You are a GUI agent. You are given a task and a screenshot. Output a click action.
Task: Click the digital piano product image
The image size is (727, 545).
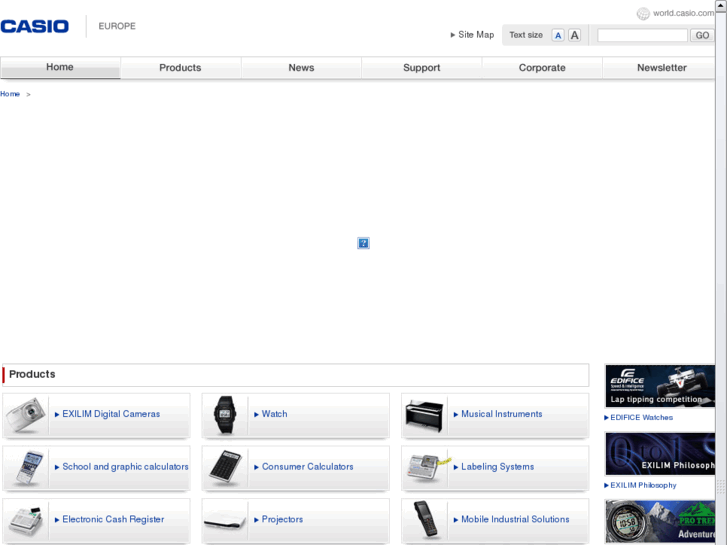click(424, 416)
